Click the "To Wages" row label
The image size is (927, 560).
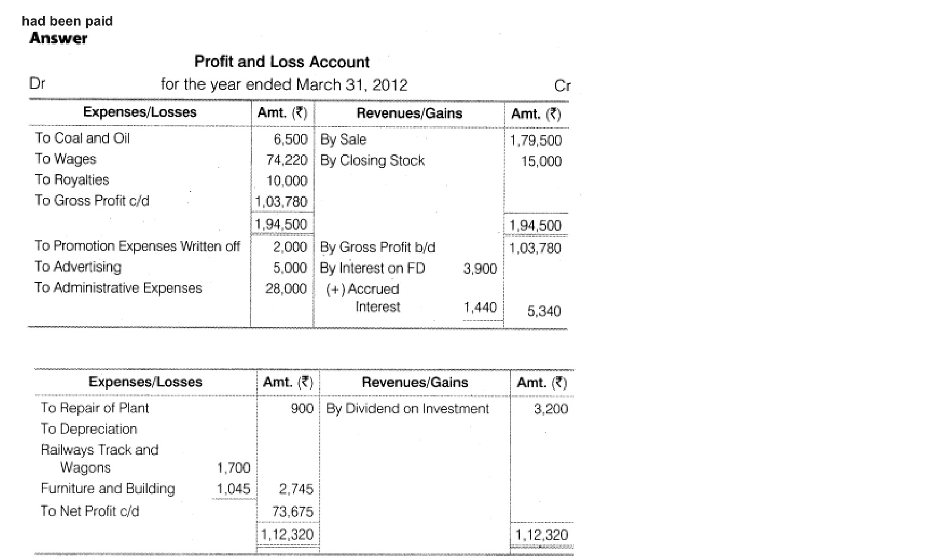(x=65, y=159)
